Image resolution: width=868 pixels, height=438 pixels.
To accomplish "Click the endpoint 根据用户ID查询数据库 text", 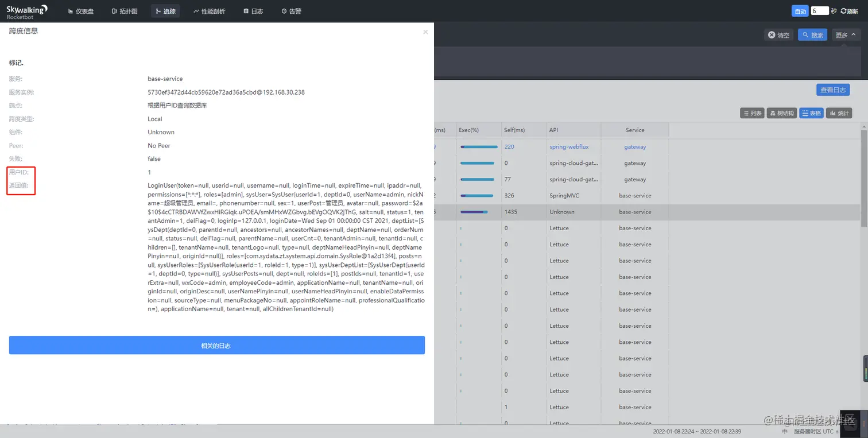I will pyautogui.click(x=177, y=106).
